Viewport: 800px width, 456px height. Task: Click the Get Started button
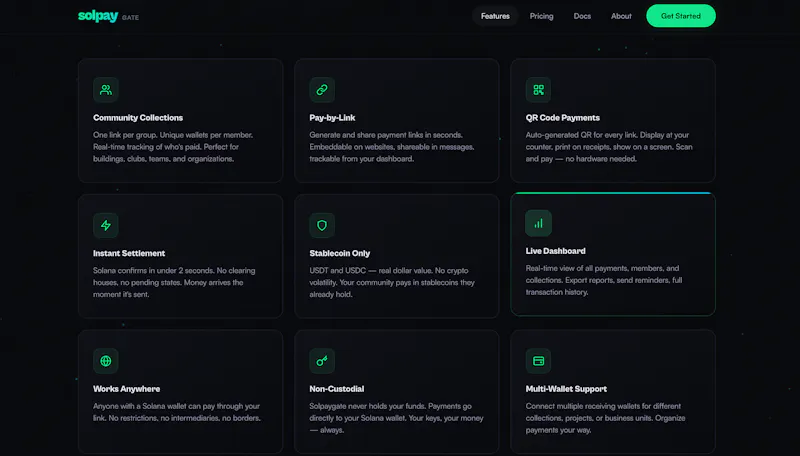point(681,16)
